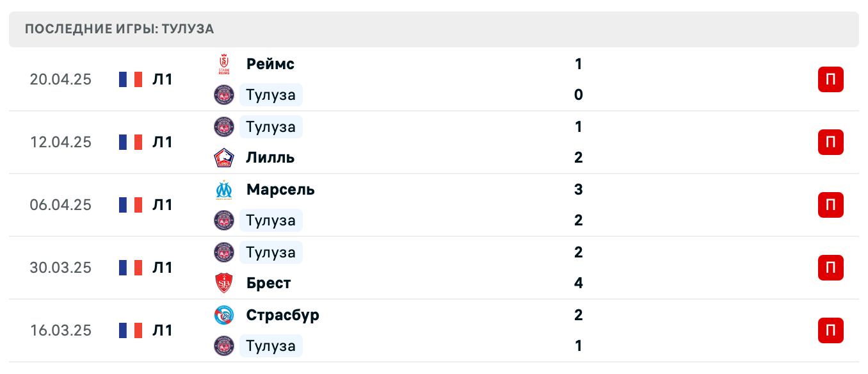This screenshot has height=374, width=868.
Task: Click the French flag next to 20.04.25
Action: 131,79
